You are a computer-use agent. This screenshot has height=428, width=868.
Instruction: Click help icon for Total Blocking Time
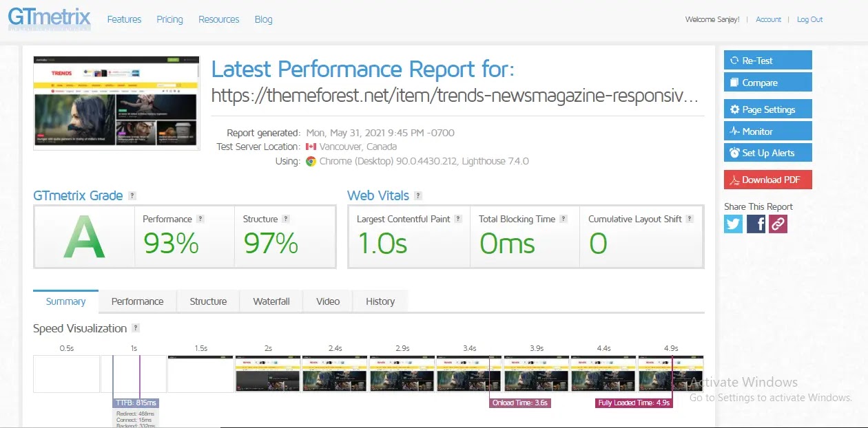564,219
